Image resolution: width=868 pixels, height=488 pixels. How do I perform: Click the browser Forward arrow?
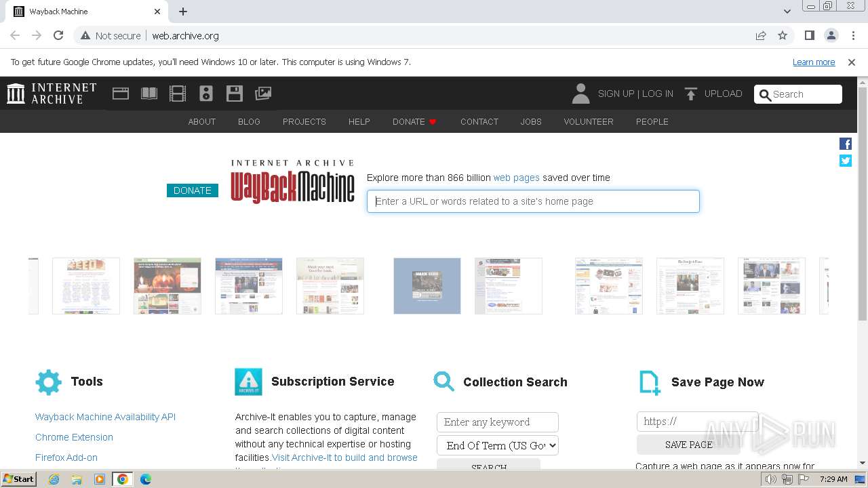[37, 35]
